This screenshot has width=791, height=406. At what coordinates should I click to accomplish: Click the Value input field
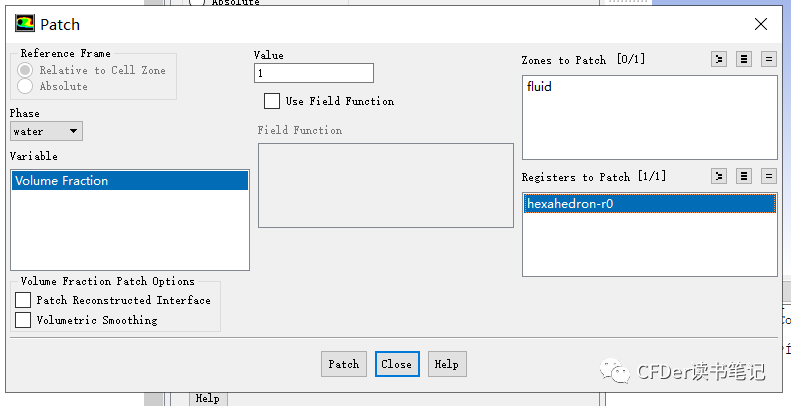[x=314, y=73]
